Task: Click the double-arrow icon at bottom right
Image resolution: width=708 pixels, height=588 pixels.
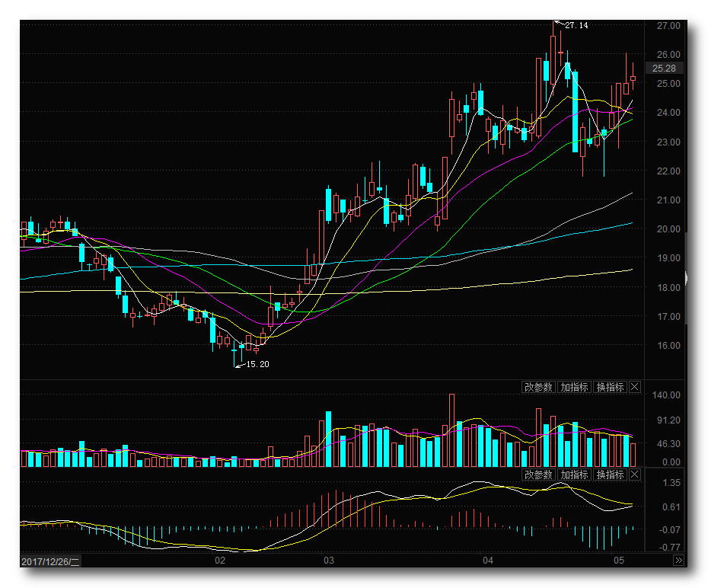Action: click(678, 561)
